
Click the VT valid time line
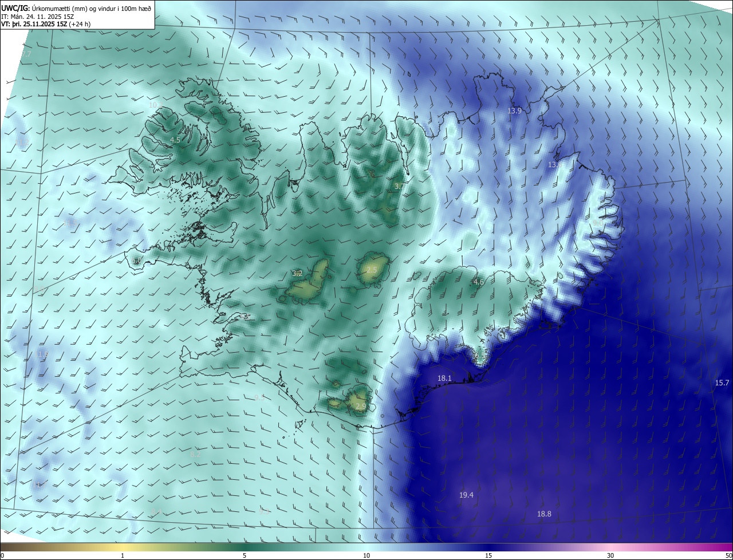click(x=46, y=24)
